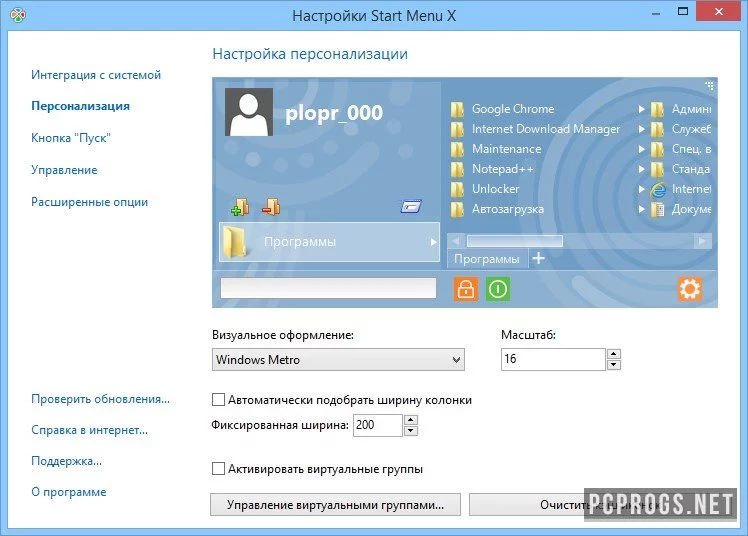
Task: Open the Визуальное оформление dropdown
Action: 338,360
